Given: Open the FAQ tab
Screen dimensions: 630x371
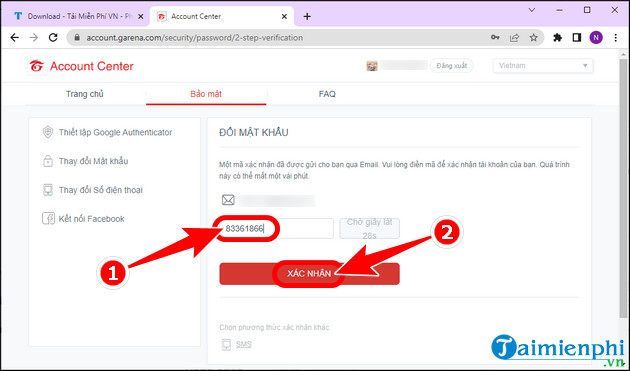Looking at the screenshot, I should coord(327,94).
